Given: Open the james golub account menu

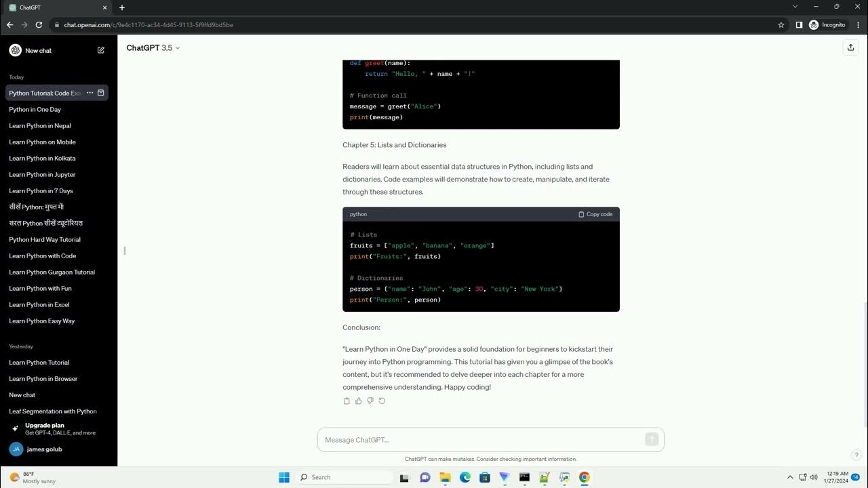Looking at the screenshot, I should (57, 449).
